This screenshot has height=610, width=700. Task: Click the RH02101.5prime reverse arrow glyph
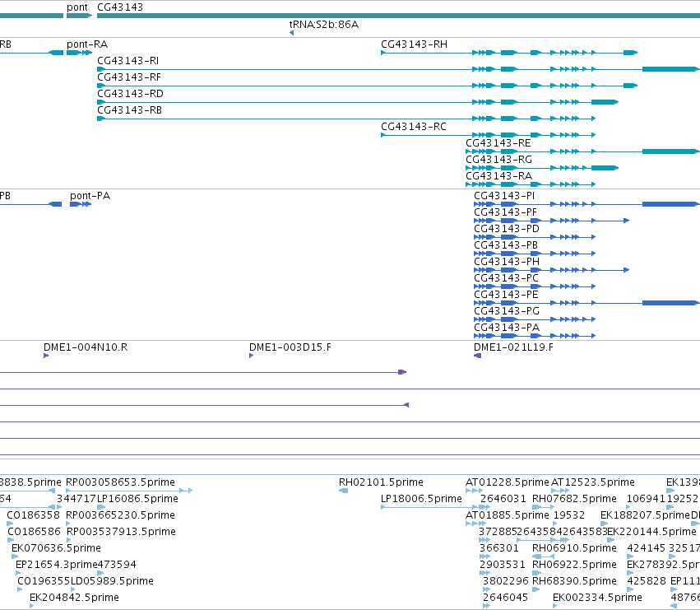(343, 491)
